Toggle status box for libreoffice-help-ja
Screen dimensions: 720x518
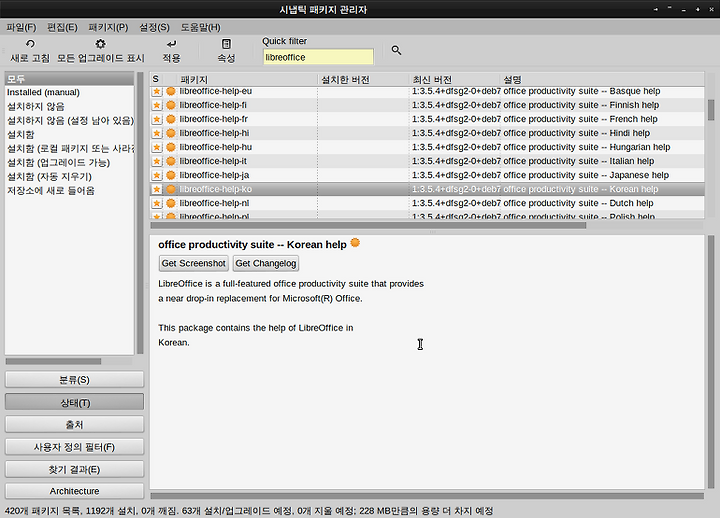[157, 175]
